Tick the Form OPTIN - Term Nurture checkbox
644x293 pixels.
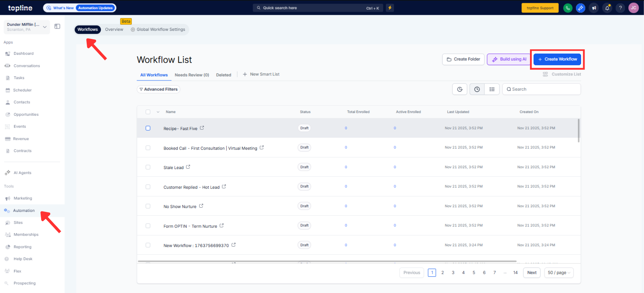(x=148, y=226)
